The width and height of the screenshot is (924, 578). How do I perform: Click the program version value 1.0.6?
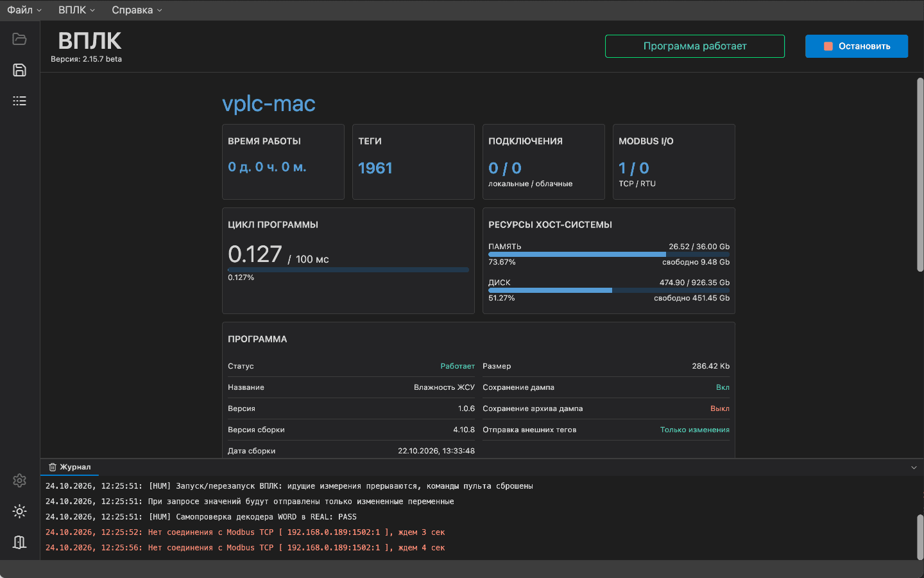coord(466,408)
